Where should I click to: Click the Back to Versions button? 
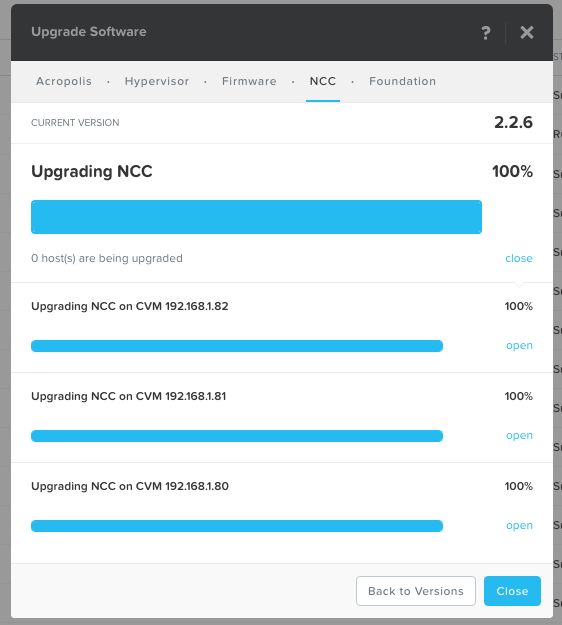(416, 591)
